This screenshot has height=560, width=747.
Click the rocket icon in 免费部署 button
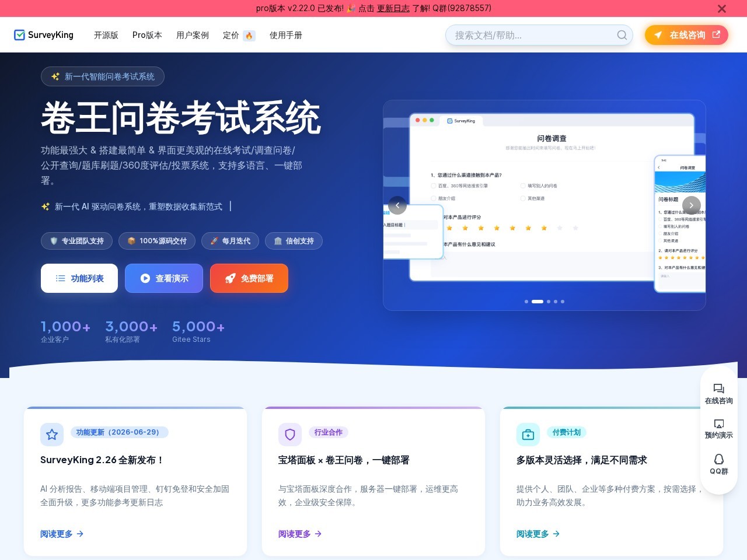tap(231, 278)
